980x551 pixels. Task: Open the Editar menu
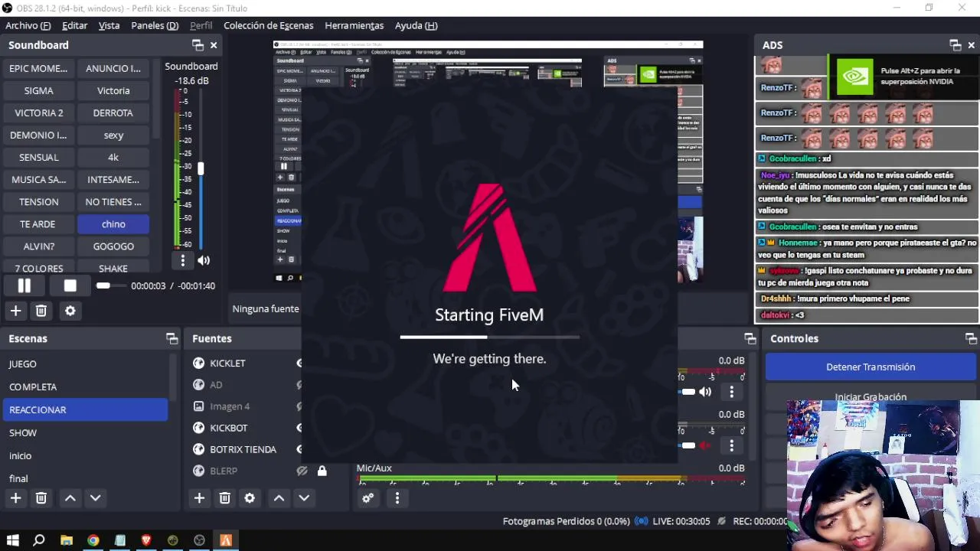74,25
